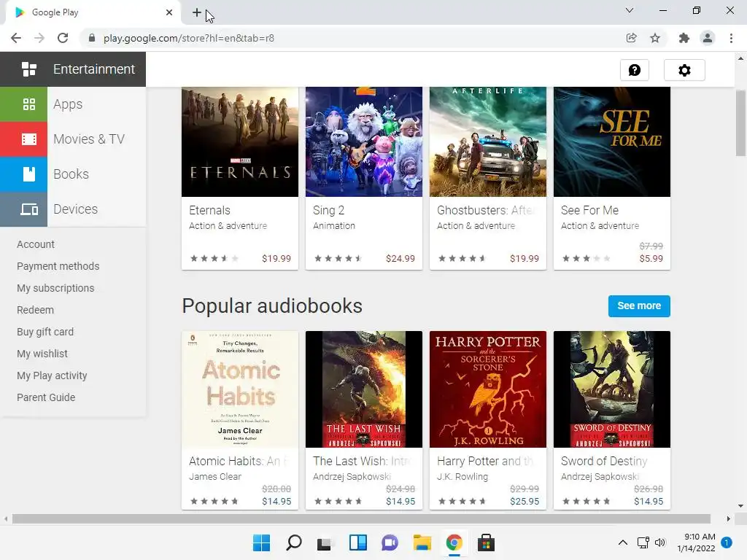Open the Sing 2 movie poster
The width and height of the screenshot is (747, 560).
click(x=363, y=141)
